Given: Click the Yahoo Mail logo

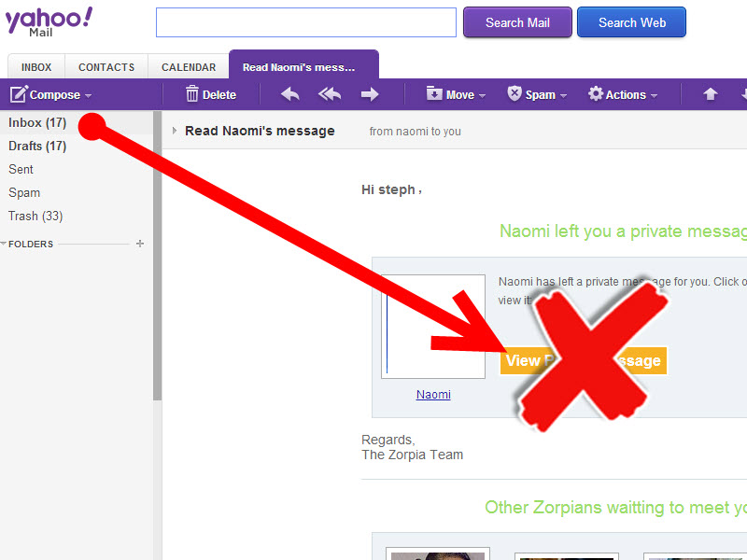Looking at the screenshot, I should 49,21.
